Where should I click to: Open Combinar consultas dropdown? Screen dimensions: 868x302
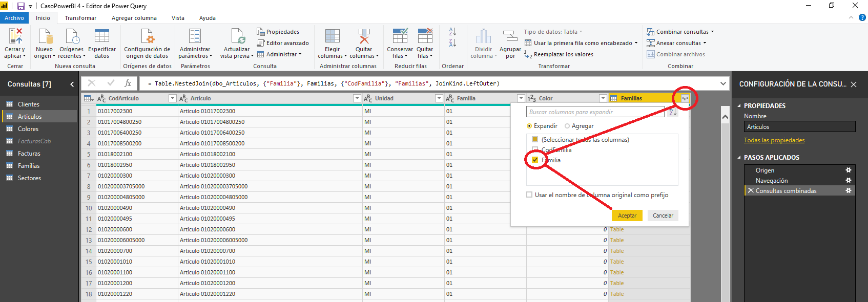pos(680,32)
